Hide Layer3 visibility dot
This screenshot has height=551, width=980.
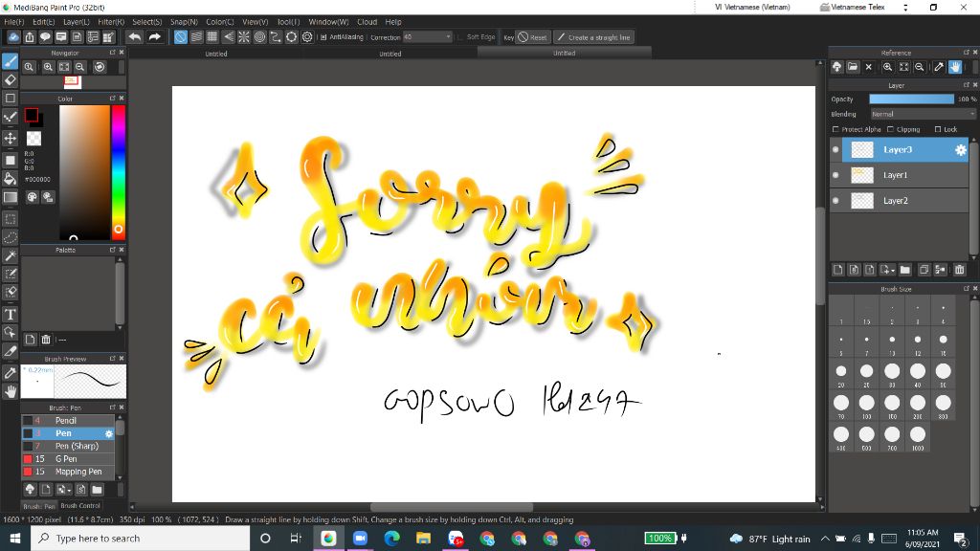pyautogui.click(x=835, y=150)
